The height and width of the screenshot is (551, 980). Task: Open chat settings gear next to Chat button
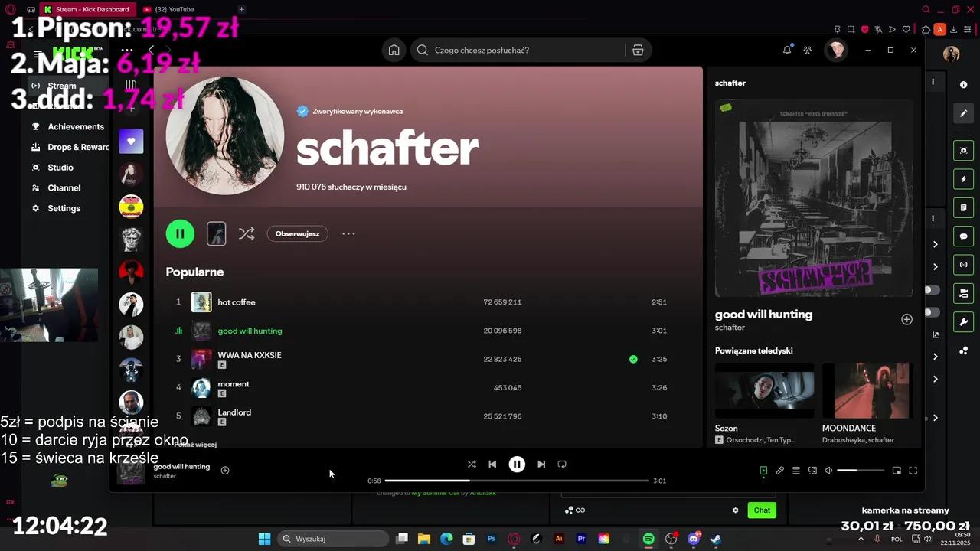click(x=736, y=510)
